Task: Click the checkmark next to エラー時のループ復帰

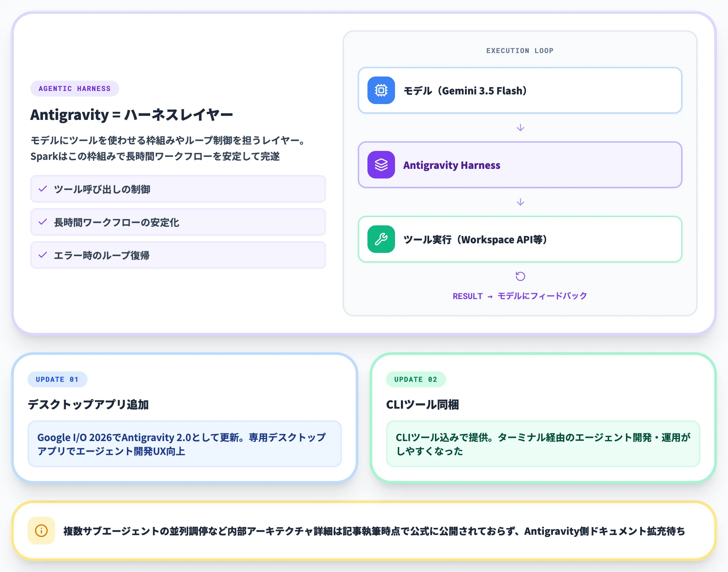Action: [x=43, y=255]
